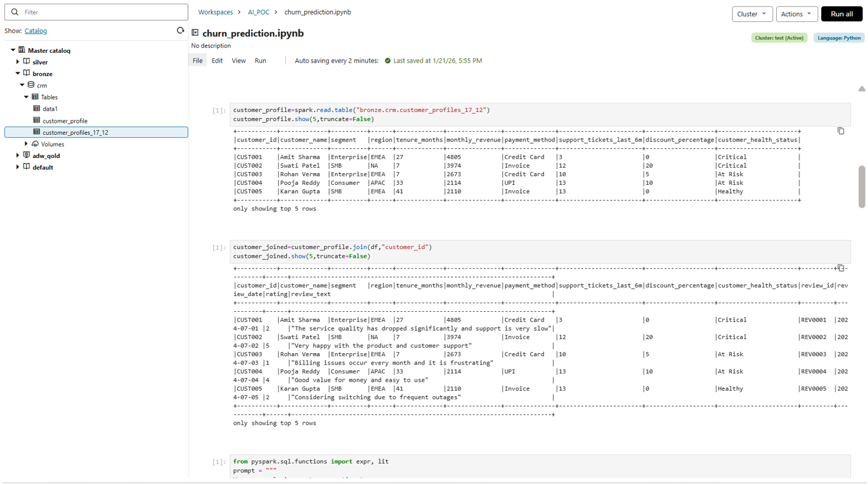Viewport: 868px width, 485px height.
Task: Expand the Volumes folder
Action: point(26,144)
